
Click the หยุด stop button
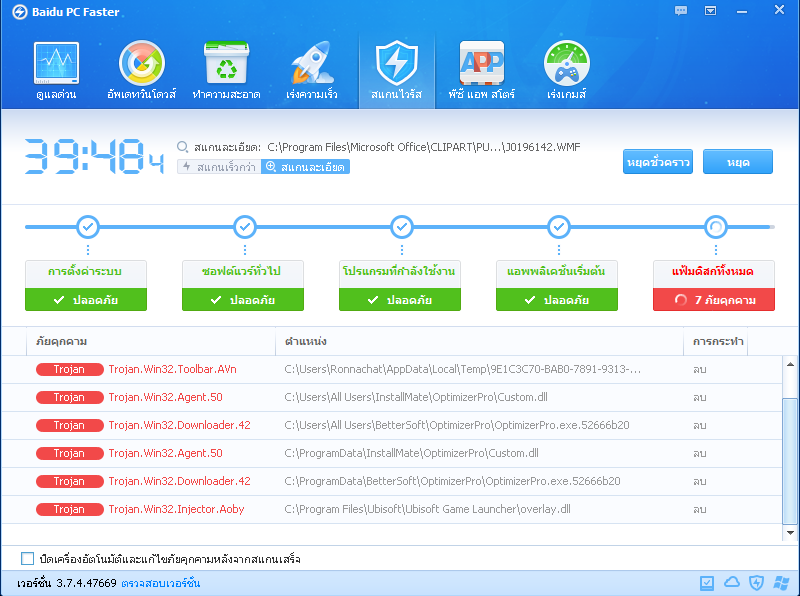coord(738,162)
